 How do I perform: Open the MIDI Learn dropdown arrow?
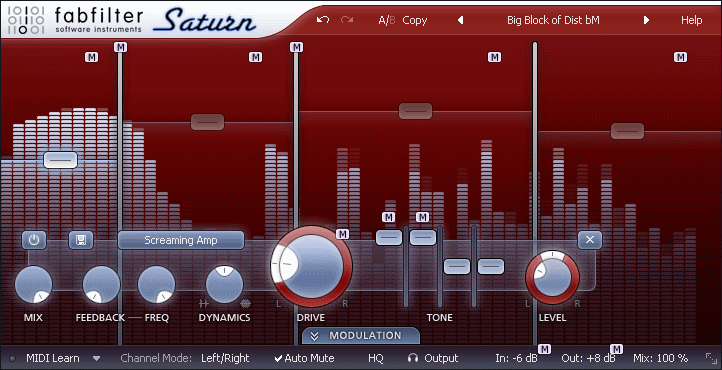(x=97, y=358)
